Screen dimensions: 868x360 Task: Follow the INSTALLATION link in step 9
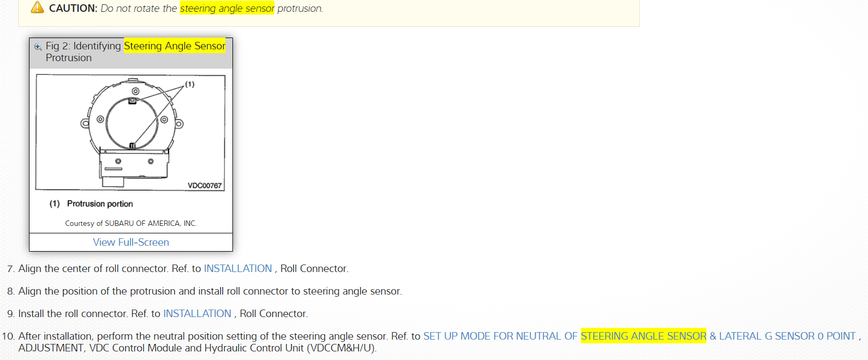(x=197, y=314)
